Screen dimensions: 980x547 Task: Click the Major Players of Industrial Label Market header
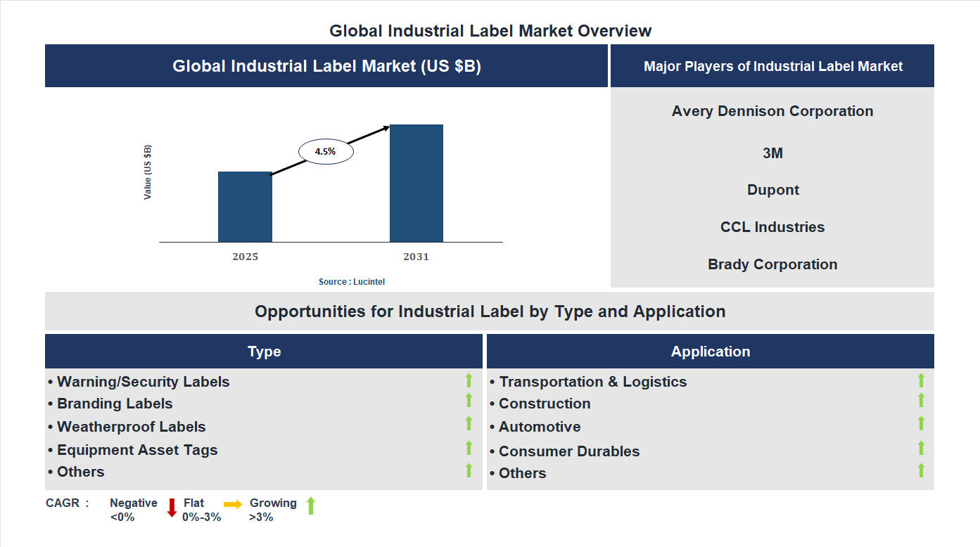coord(772,65)
